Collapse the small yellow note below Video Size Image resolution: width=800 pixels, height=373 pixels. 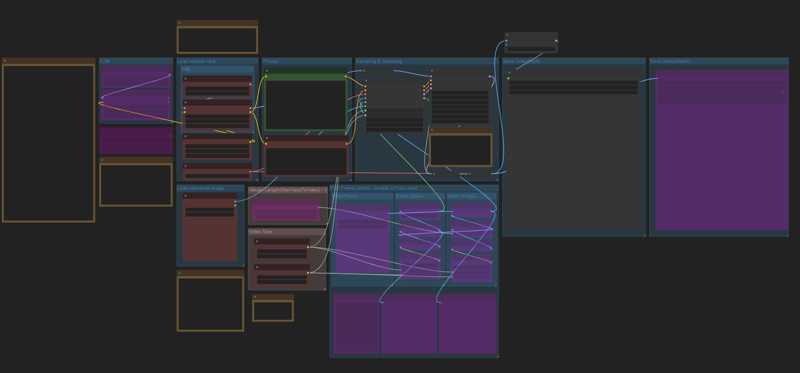256,297
